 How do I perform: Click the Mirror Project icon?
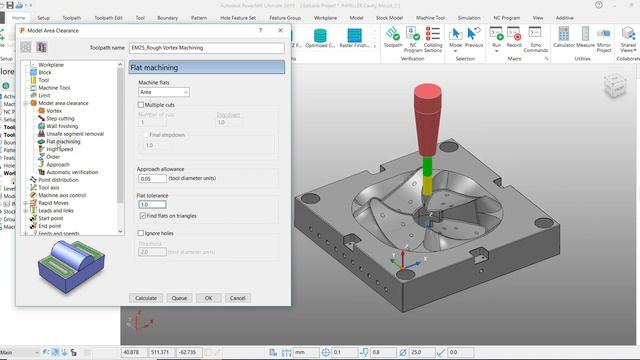click(x=604, y=34)
